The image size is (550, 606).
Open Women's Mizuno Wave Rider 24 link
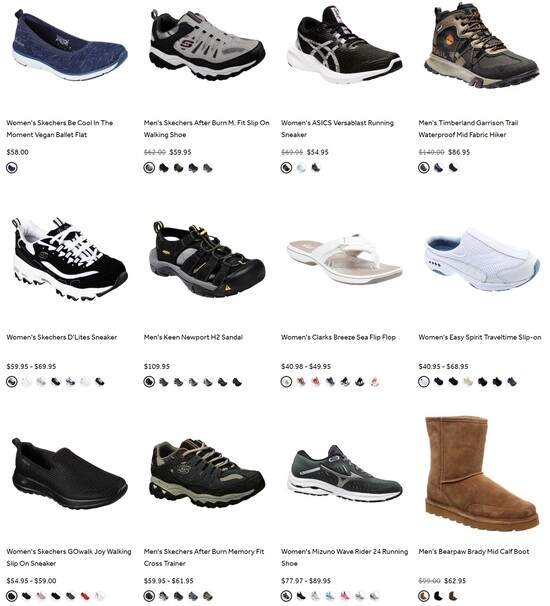(344, 557)
